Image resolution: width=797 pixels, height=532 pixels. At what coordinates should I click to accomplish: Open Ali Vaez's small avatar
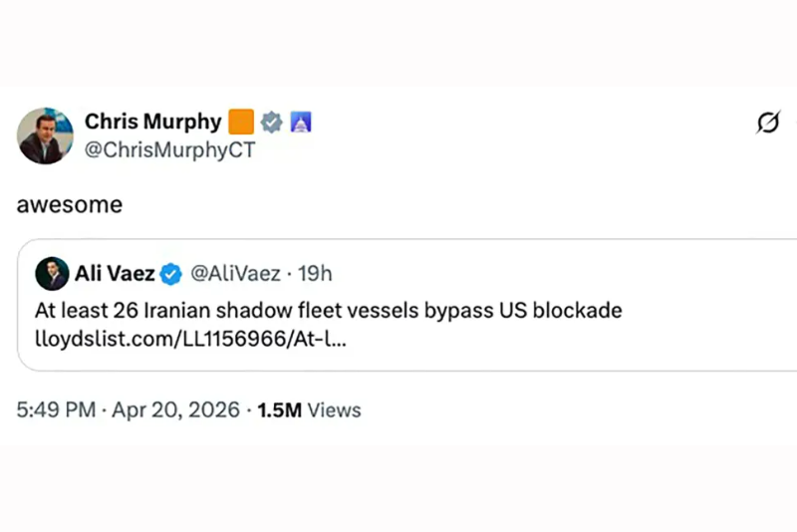tap(52, 274)
